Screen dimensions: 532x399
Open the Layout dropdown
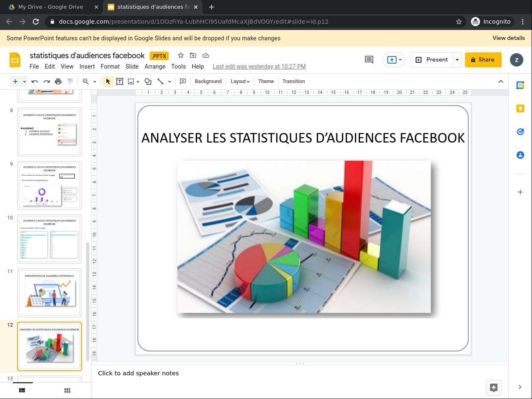click(x=240, y=81)
